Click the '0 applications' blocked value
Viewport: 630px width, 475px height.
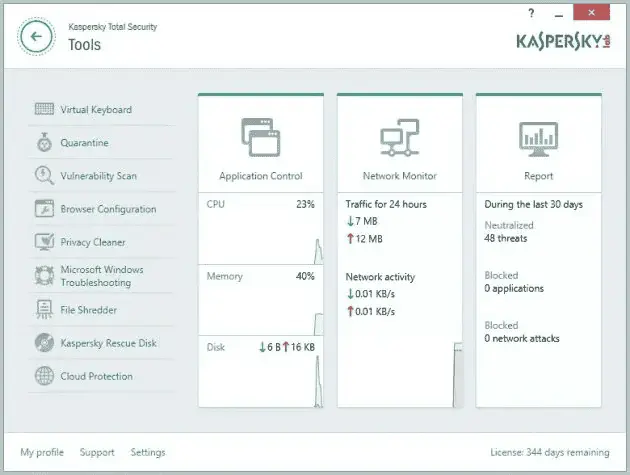click(x=514, y=289)
